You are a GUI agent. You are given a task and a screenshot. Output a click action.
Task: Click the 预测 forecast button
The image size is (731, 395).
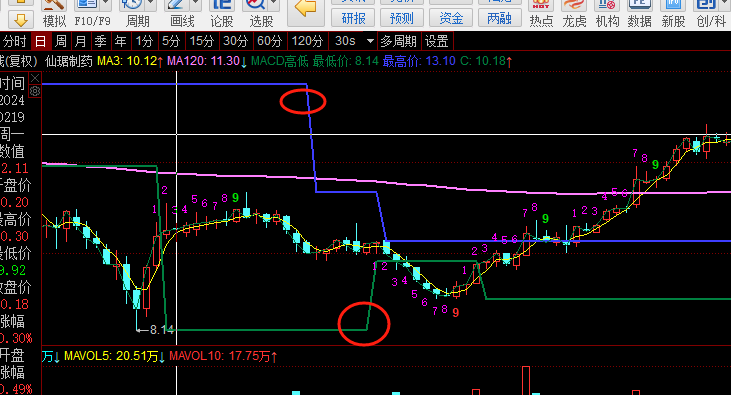coord(402,19)
